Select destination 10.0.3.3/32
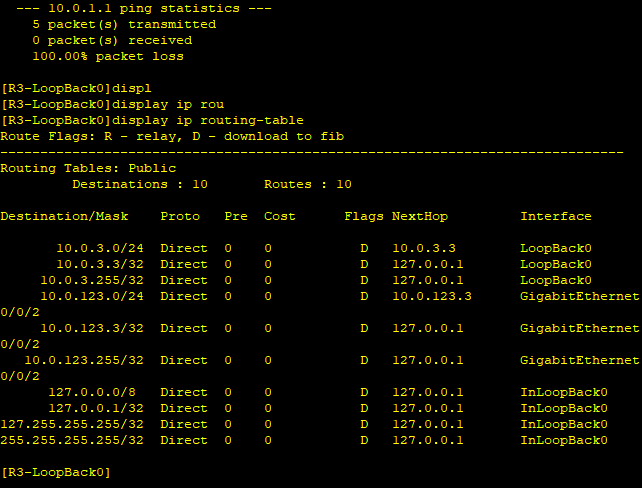The width and height of the screenshot is (642, 488). (100, 264)
